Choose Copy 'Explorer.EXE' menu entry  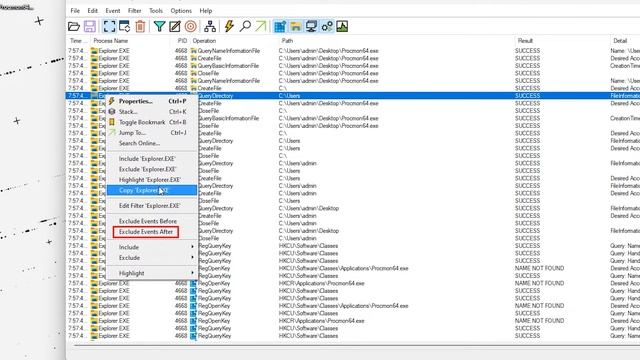(152, 190)
